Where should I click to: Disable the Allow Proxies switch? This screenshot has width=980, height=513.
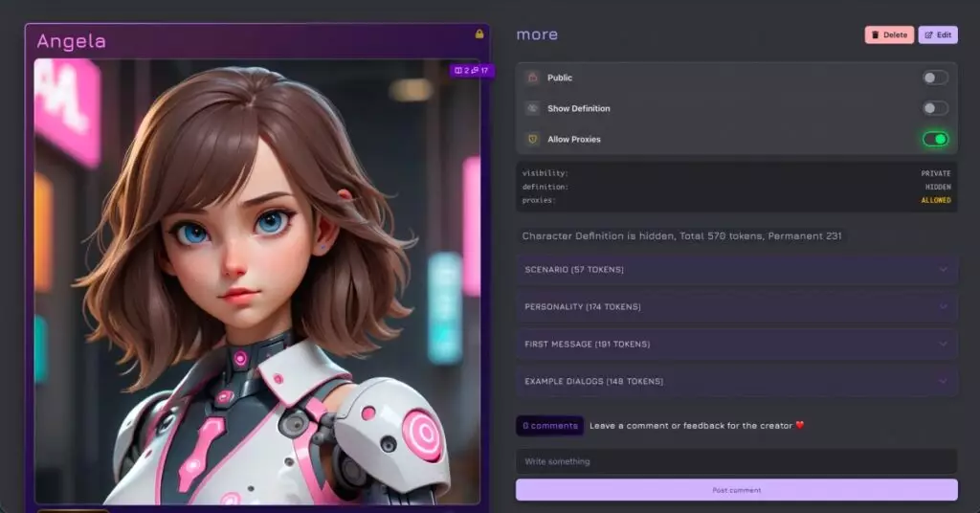coord(935,140)
